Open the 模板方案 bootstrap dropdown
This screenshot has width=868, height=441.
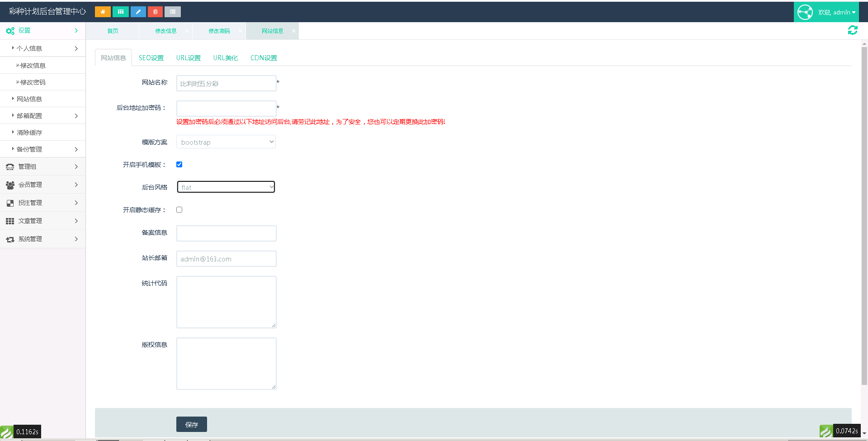(226, 142)
